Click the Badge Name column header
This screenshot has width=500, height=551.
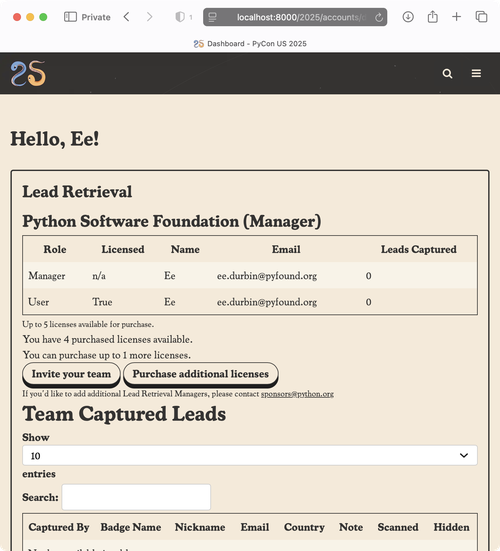[x=131, y=527]
